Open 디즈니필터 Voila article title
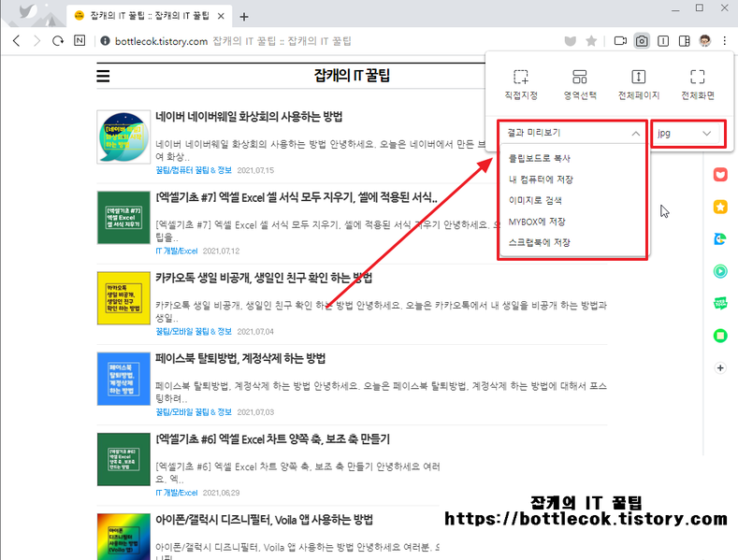738x560 pixels. click(264, 520)
